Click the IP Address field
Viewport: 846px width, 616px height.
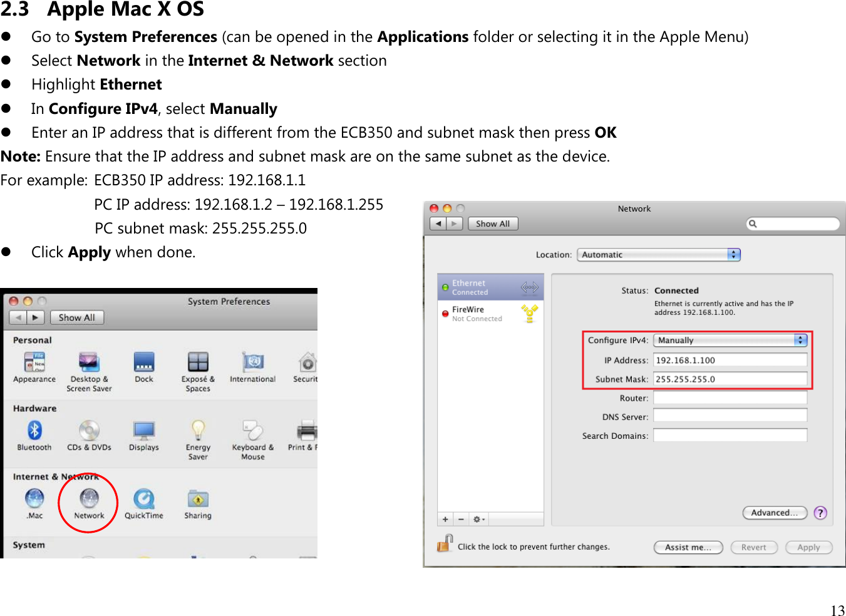tap(730, 360)
